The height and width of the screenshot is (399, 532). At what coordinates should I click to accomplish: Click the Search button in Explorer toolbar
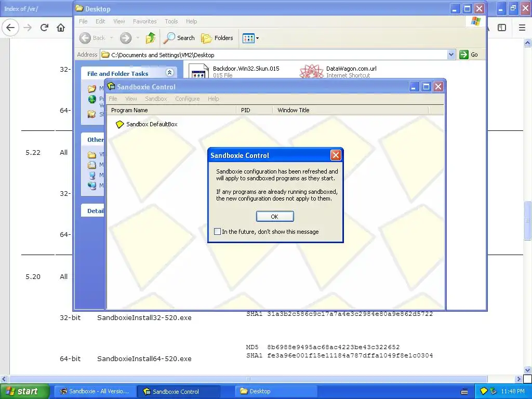[x=179, y=38]
